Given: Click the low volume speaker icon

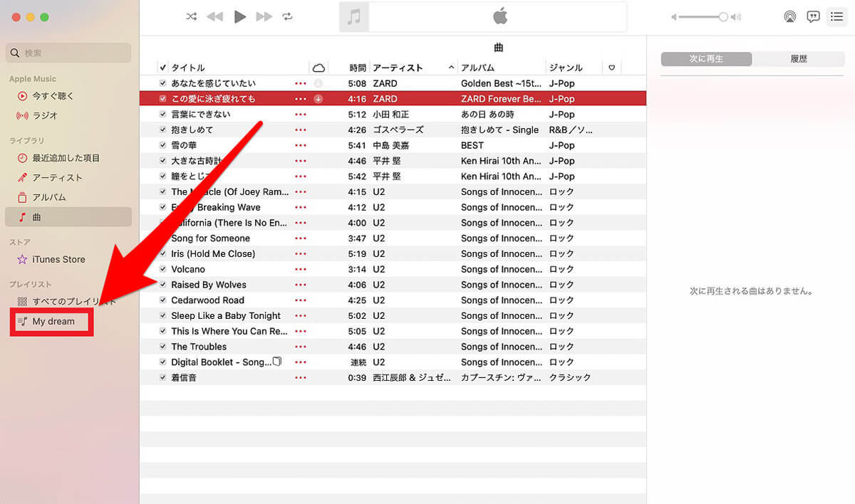Looking at the screenshot, I should pos(674,17).
